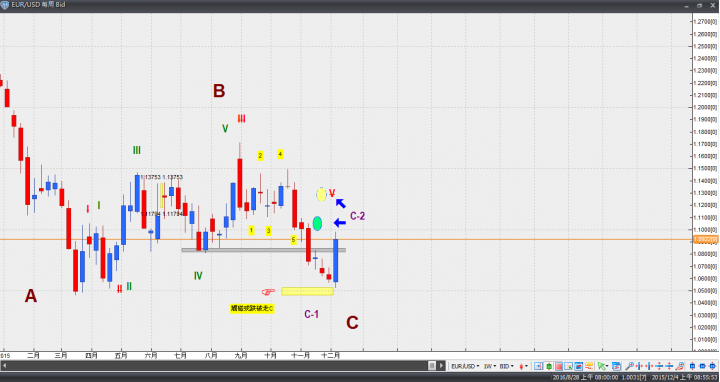
Task: Open the BID price type dropdown
Action: (506, 366)
